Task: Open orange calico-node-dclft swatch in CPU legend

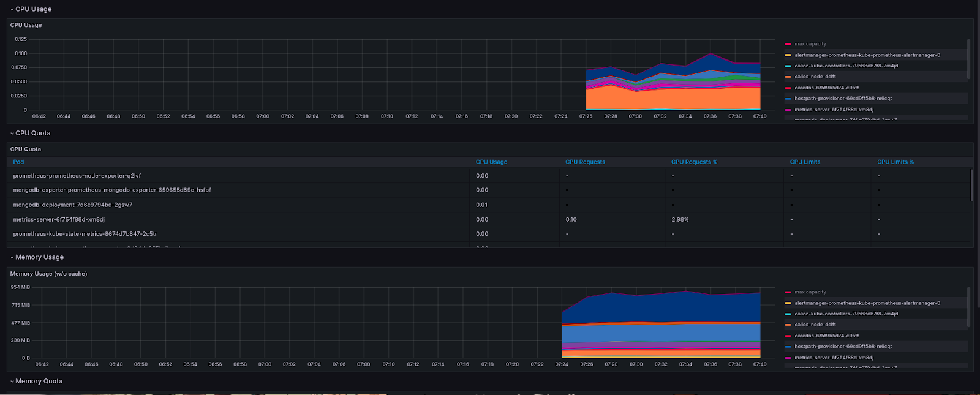Action: (x=788, y=77)
